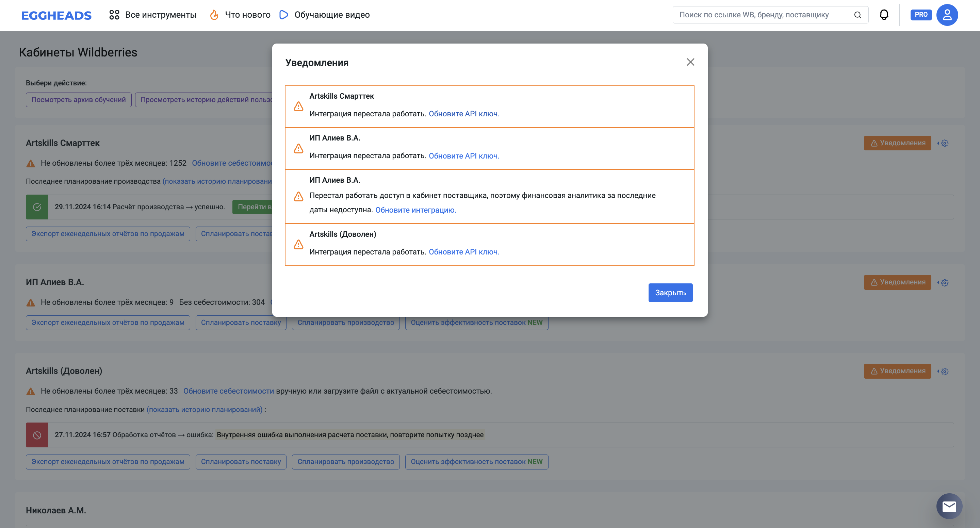
Task: Click Просмотреть историю действий button
Action: (205, 100)
